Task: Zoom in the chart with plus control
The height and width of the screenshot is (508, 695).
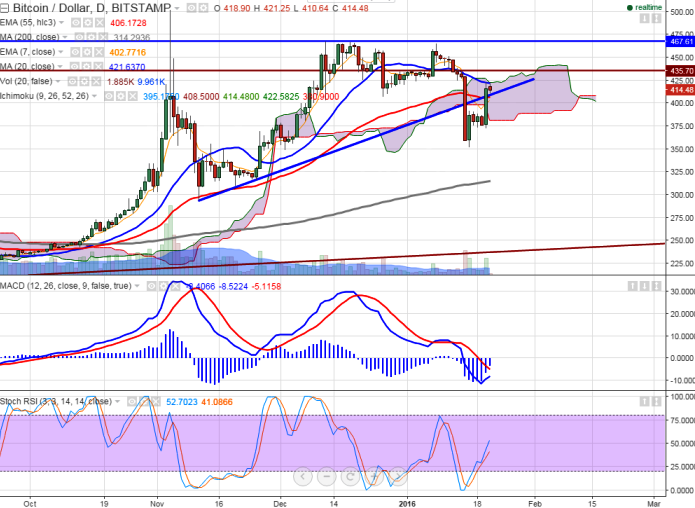Action: click(x=374, y=477)
